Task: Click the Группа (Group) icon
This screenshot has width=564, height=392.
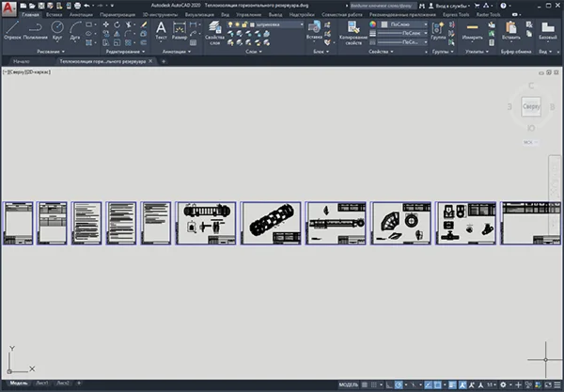Action: point(438,30)
